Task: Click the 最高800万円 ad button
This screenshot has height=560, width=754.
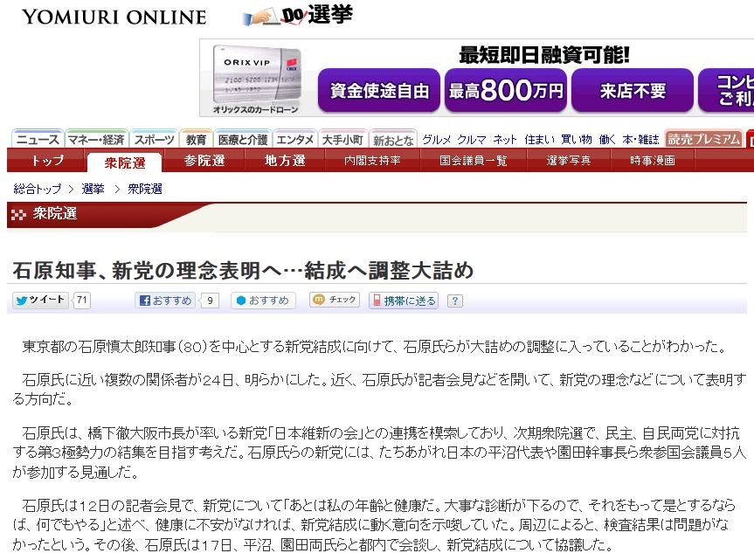Action: (x=505, y=90)
